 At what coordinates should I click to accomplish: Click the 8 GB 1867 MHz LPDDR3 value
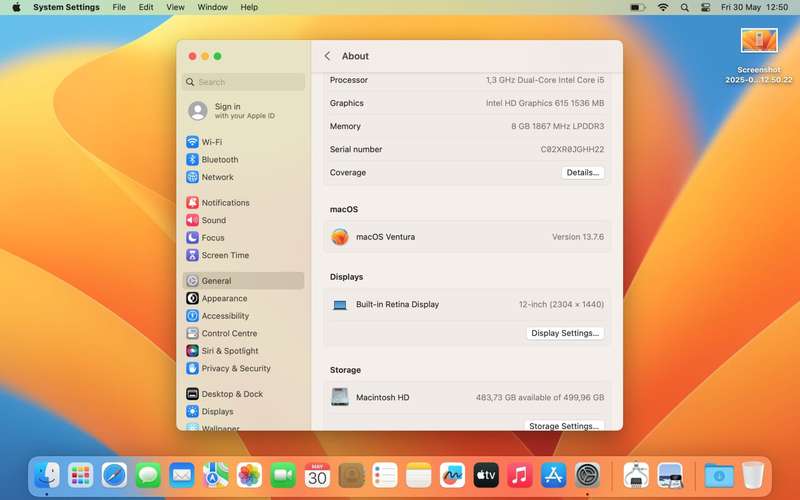[557, 126]
